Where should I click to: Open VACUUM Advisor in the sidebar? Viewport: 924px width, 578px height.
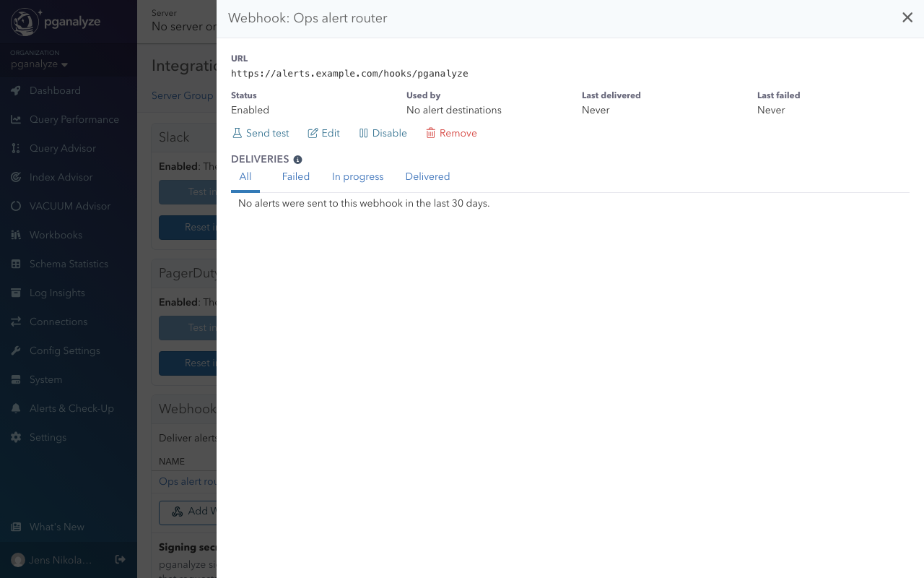(69, 206)
